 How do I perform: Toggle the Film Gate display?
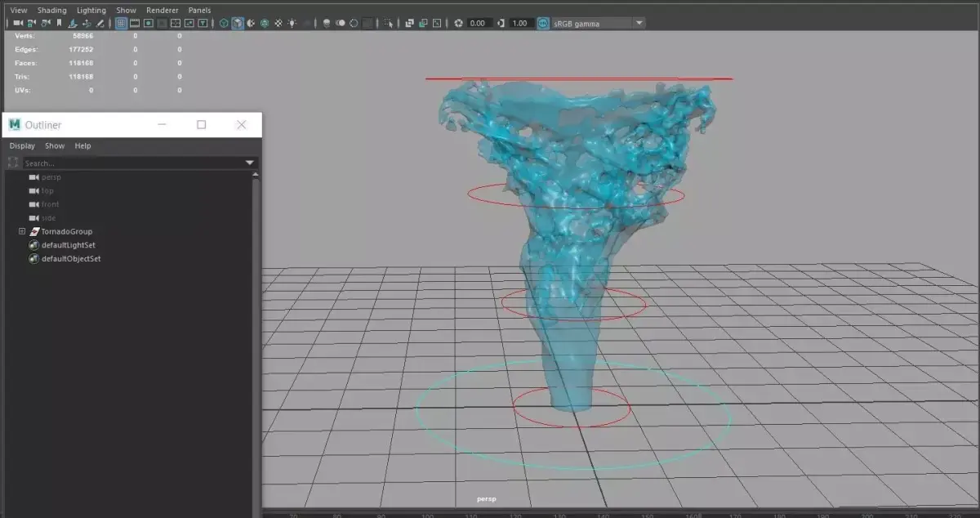[x=135, y=23]
